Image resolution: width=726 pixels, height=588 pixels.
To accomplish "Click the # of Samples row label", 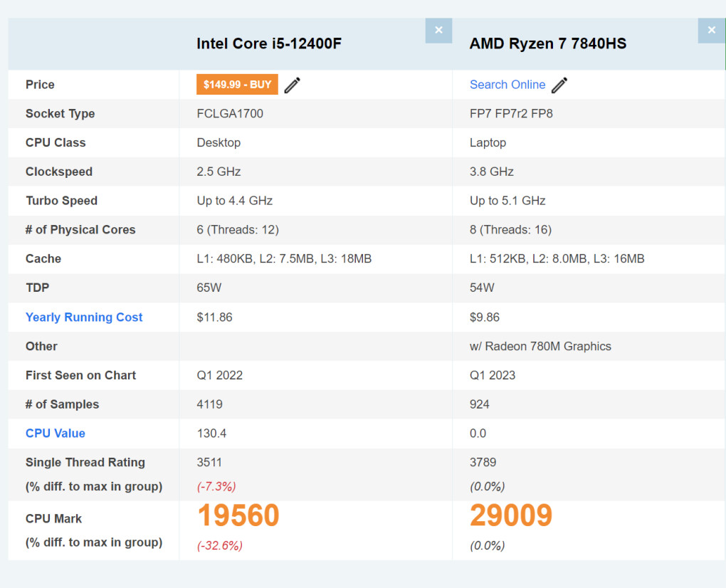I will pos(62,404).
